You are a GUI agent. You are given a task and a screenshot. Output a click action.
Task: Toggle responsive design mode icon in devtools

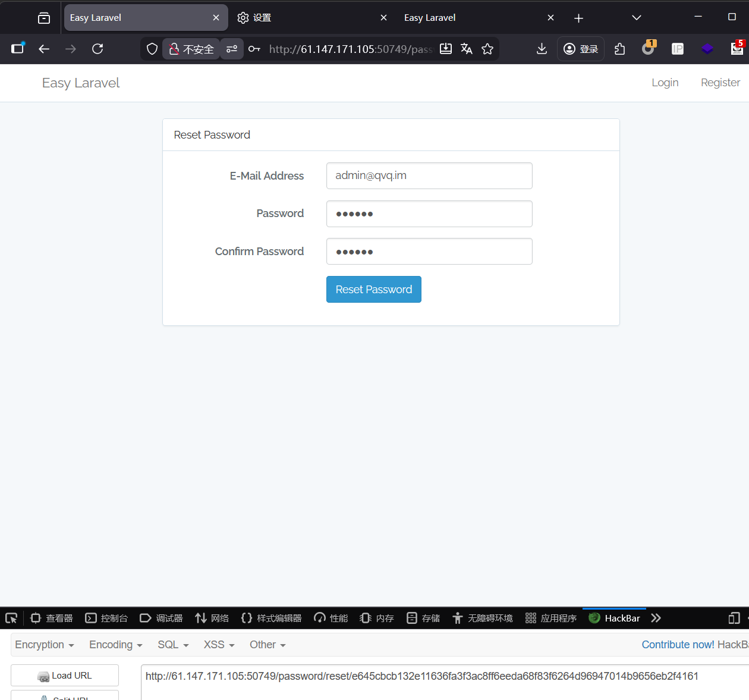[734, 618]
